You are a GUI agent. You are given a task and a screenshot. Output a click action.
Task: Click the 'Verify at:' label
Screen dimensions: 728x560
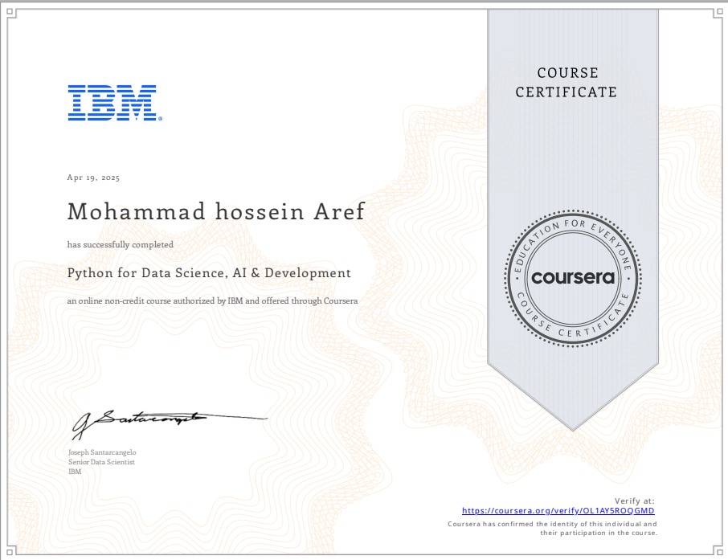634,501
